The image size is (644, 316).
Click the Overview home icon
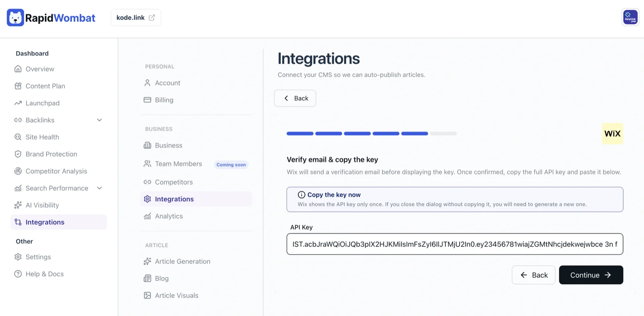click(x=18, y=69)
